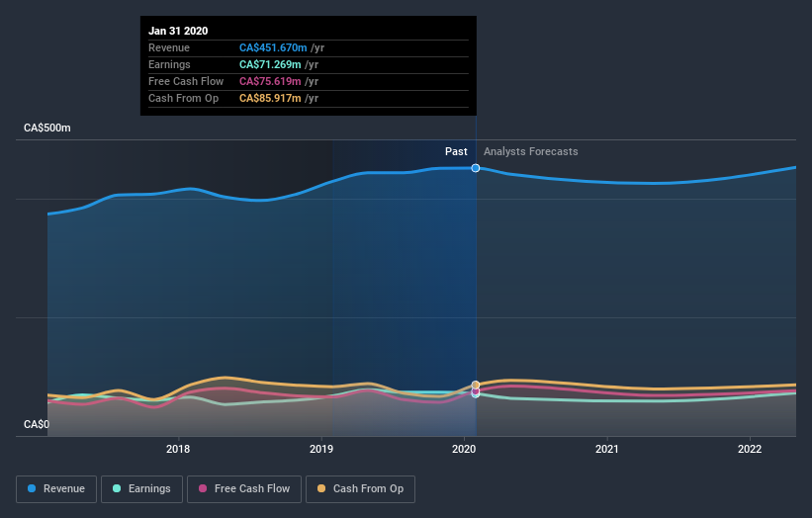Toggle the Free Cash Flow legend button
Image resolution: width=812 pixels, height=518 pixels.
244,489
